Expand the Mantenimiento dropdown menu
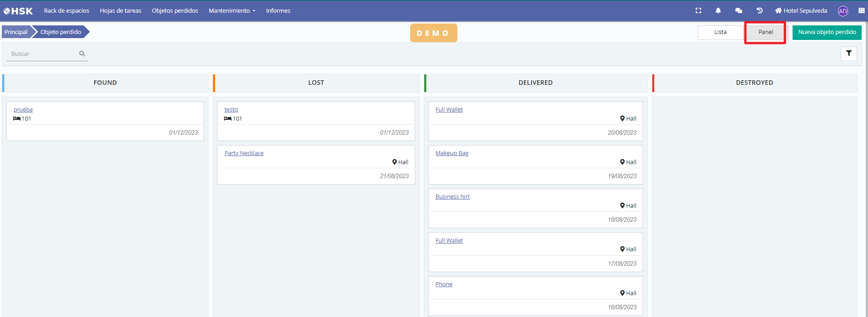Image resolution: width=868 pixels, height=317 pixels. coord(232,10)
